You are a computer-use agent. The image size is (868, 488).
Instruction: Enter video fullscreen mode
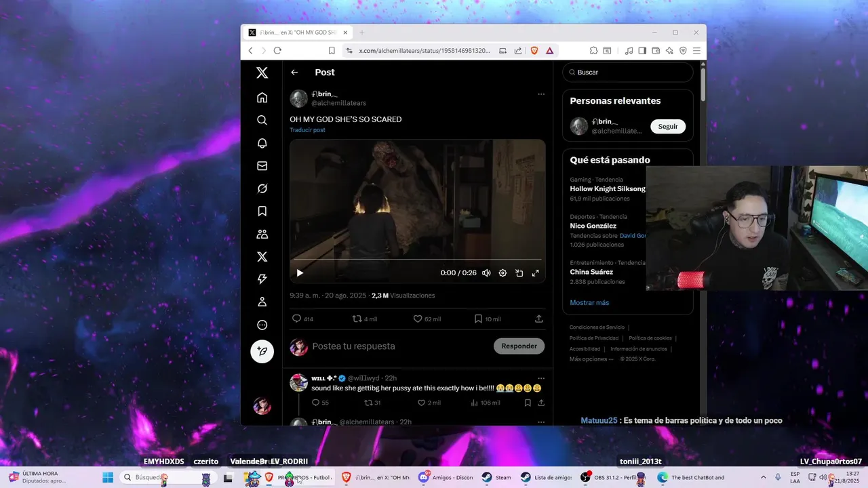[535, 273]
